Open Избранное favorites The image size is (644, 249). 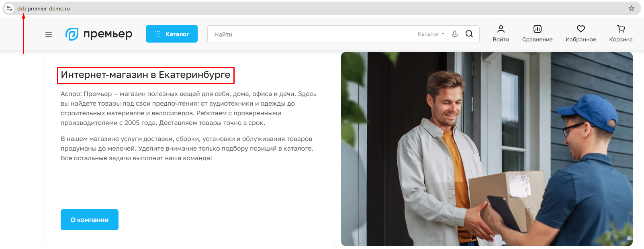(581, 34)
